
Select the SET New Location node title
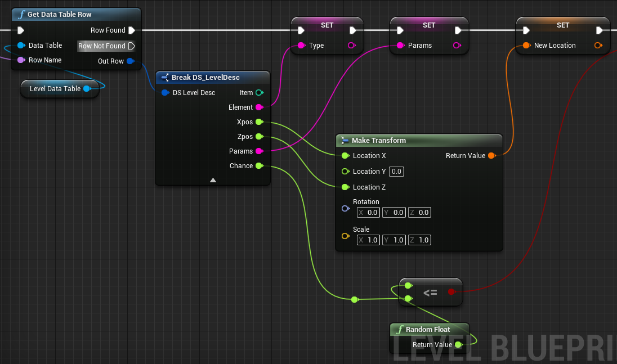[x=563, y=25]
